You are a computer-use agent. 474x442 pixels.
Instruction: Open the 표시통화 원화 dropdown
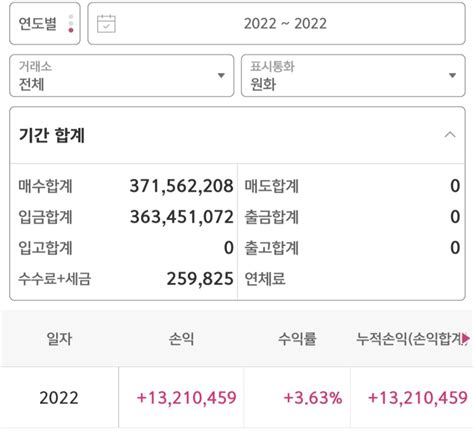point(353,76)
